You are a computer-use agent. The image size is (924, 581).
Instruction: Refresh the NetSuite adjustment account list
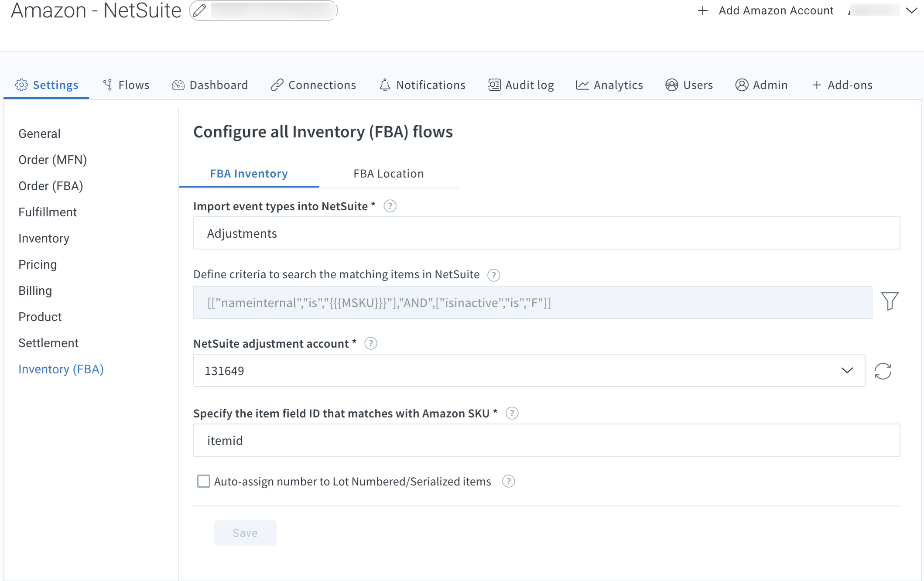(x=883, y=371)
